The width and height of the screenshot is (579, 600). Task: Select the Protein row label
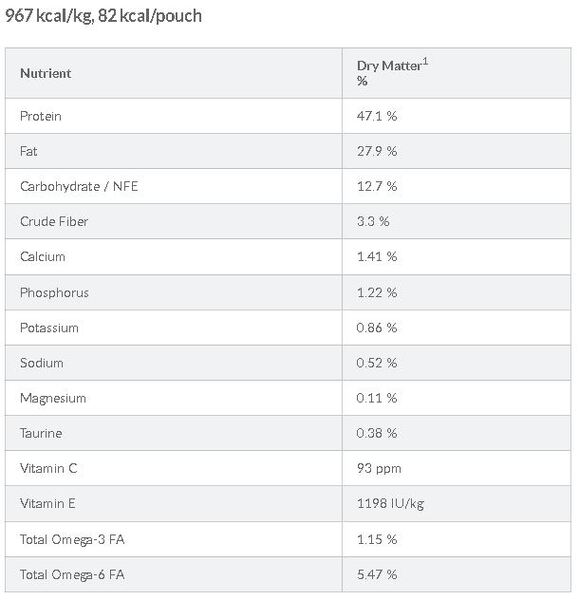(x=41, y=116)
